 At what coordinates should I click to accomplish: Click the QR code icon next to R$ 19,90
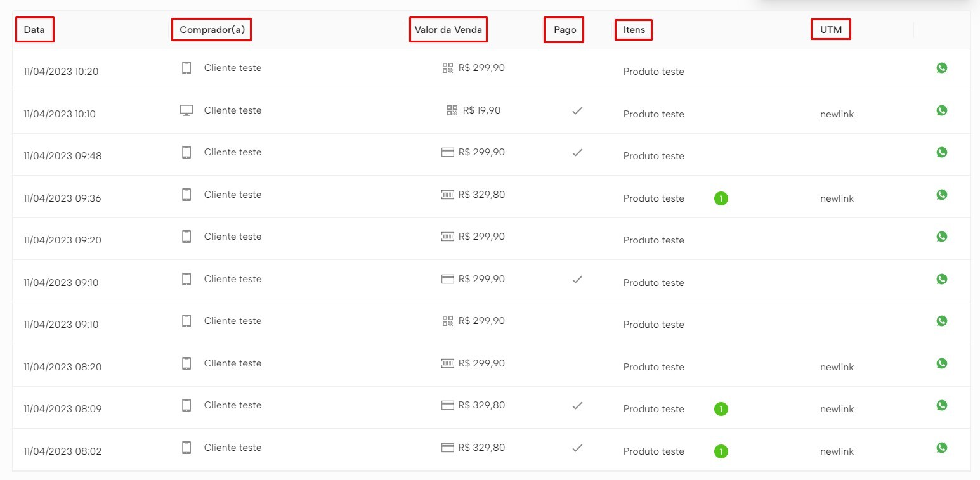click(452, 110)
